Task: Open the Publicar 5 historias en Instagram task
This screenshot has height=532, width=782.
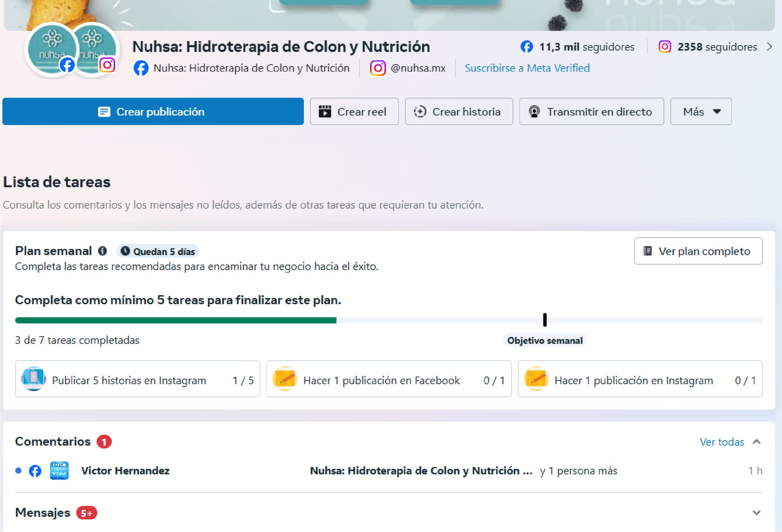Action: 138,379
